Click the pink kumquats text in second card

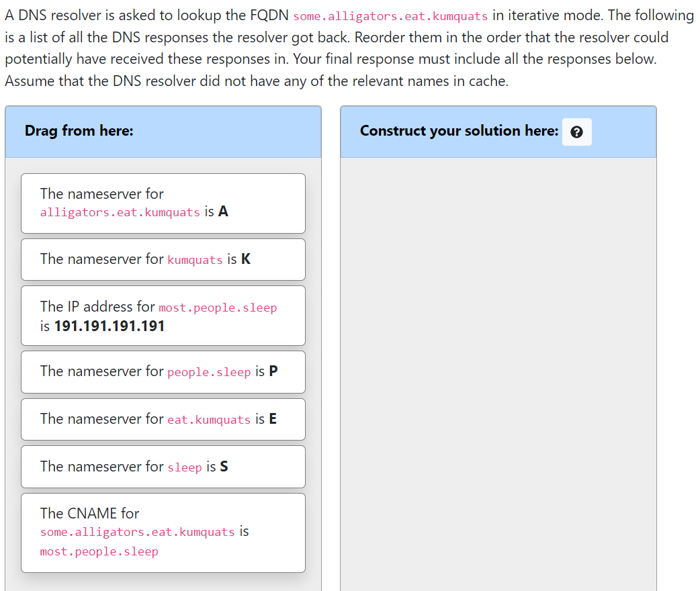pos(195,260)
